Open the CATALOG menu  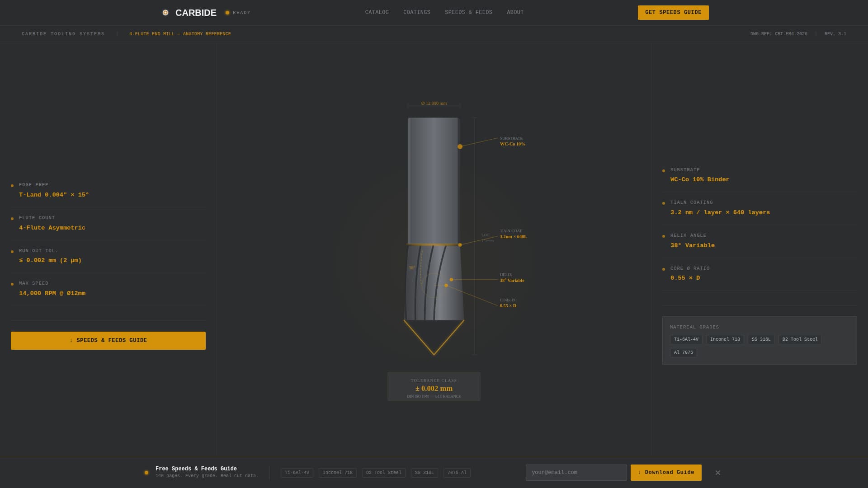(x=377, y=12)
